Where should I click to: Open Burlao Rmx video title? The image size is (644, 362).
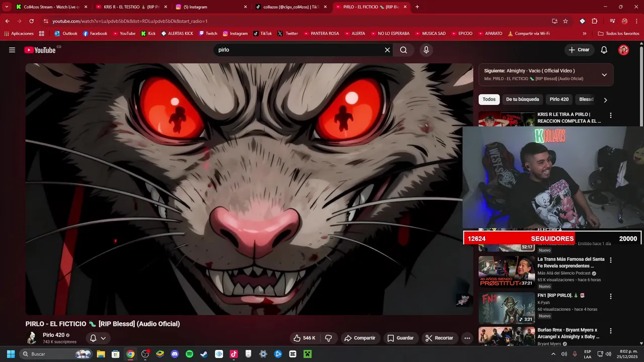click(569, 333)
